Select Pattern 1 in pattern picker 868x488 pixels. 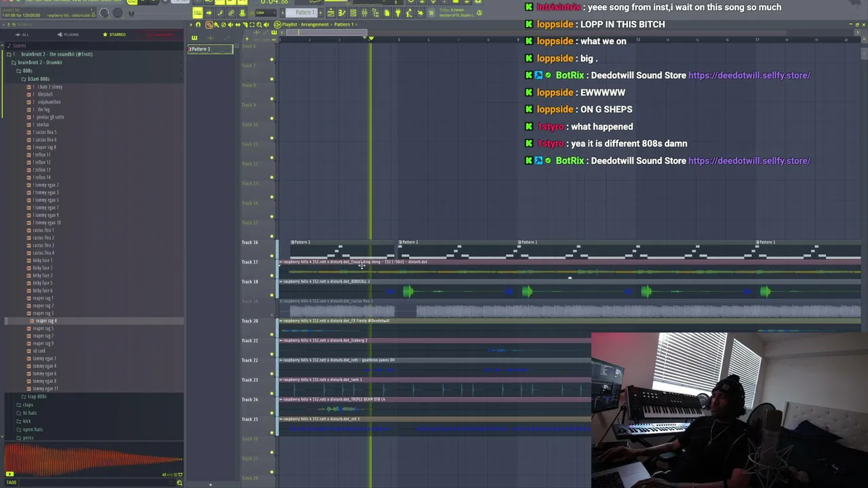[x=210, y=49]
